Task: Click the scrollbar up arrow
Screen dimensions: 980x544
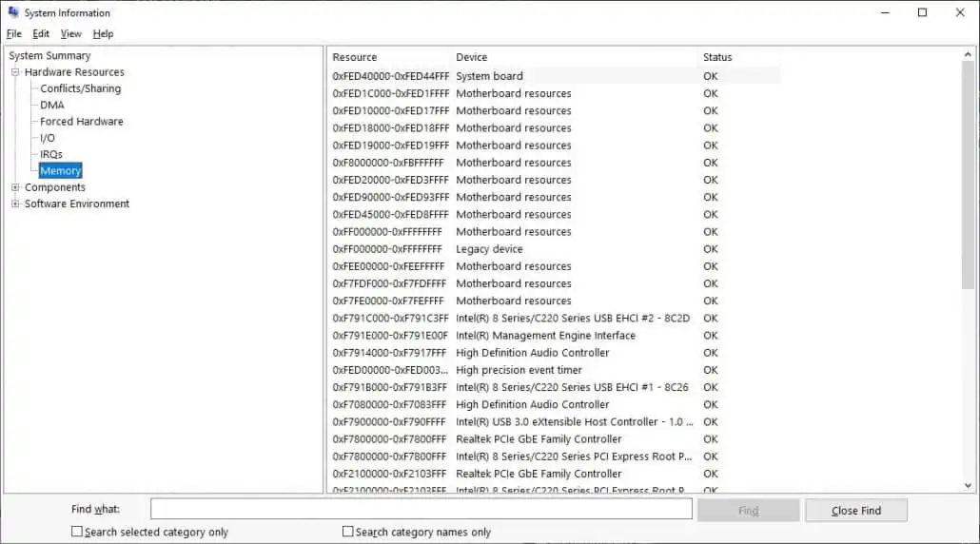Action: pyautogui.click(x=968, y=54)
